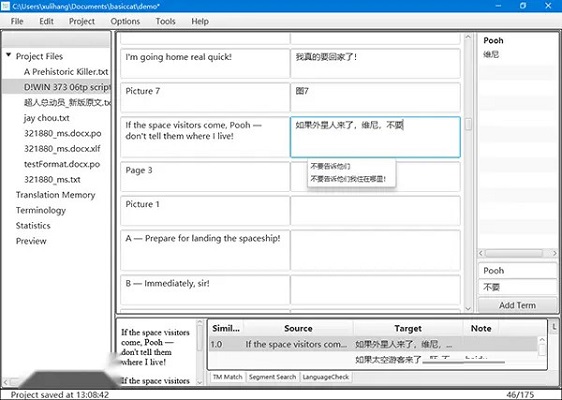Viewport: 562px width, 400px height.
Task: Select source segment 'Picture 1'
Action: click(205, 211)
